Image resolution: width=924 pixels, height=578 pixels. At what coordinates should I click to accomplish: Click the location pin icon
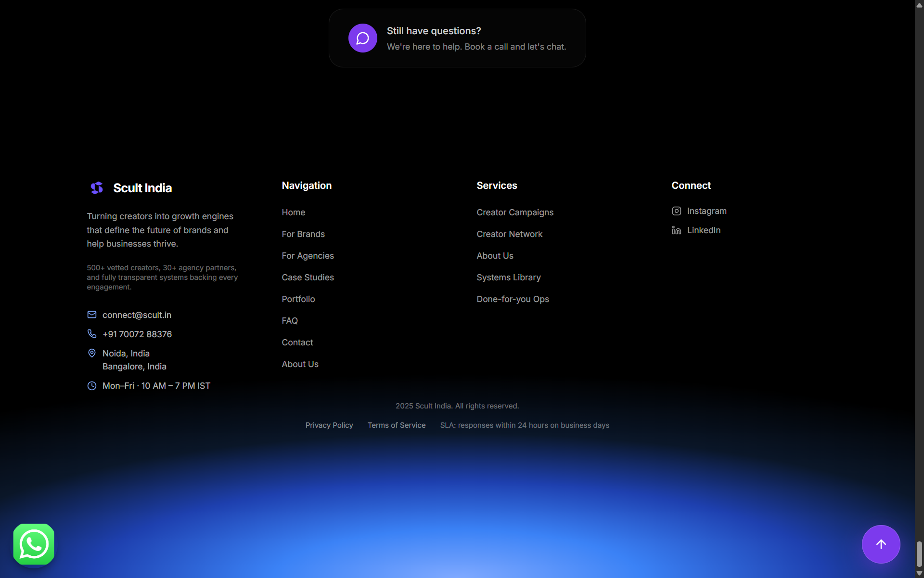pos(92,353)
